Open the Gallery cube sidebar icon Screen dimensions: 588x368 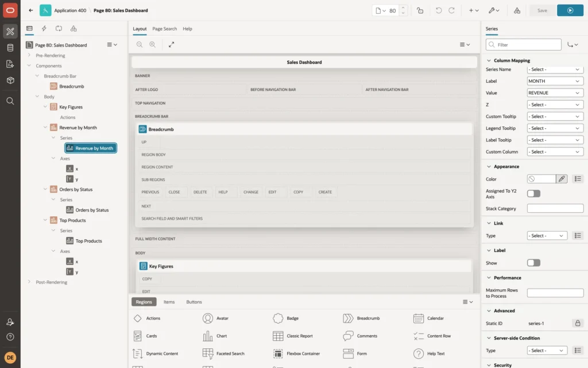(10, 80)
